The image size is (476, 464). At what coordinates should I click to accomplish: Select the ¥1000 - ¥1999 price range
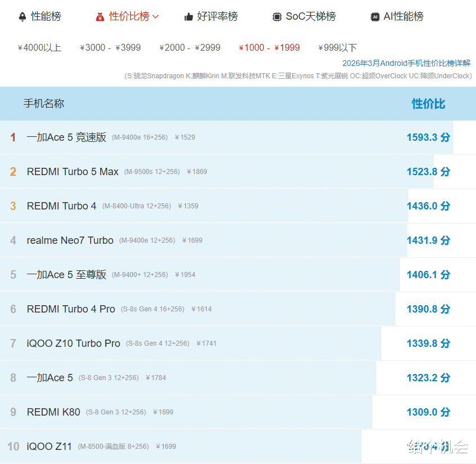point(269,48)
